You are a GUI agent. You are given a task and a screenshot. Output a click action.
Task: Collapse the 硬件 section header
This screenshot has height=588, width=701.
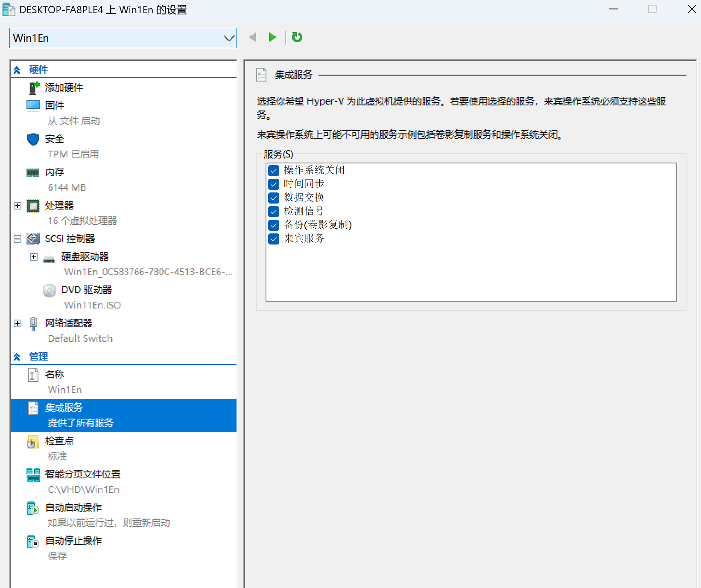(17, 70)
